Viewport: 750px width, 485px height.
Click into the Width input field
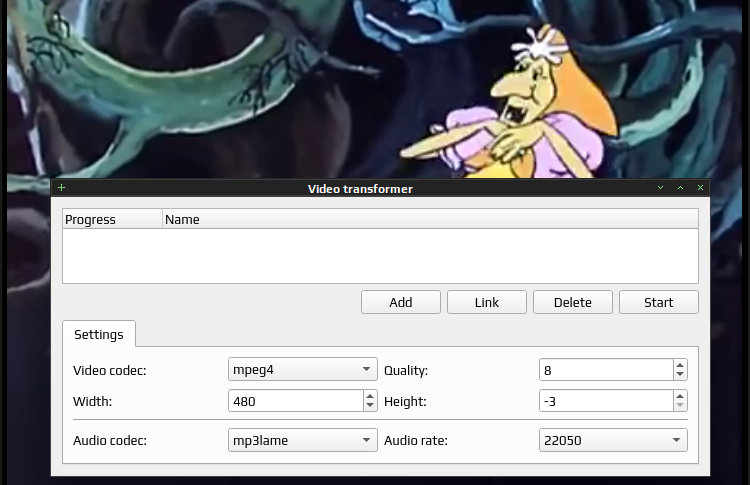[x=296, y=401]
